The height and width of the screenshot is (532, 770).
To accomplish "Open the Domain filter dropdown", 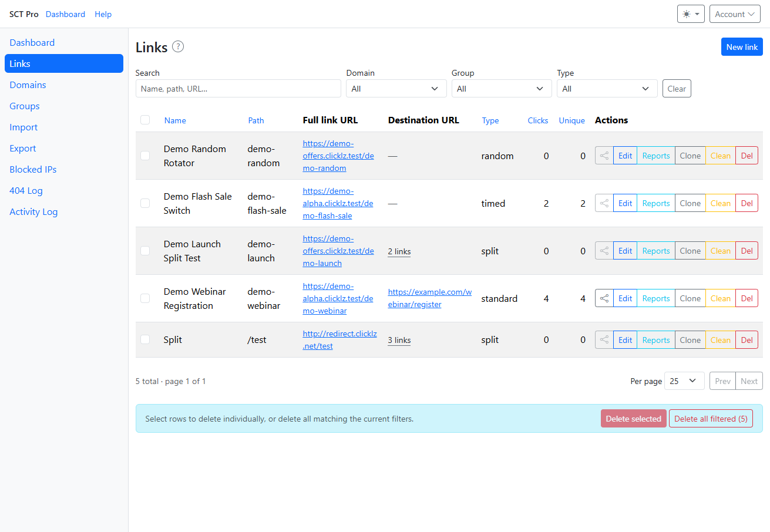I will coord(396,89).
